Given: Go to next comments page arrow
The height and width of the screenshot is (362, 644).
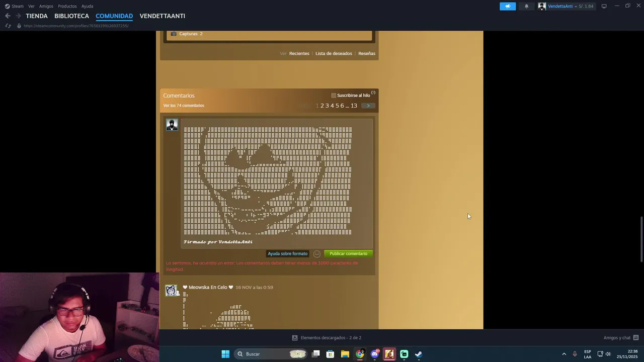Looking at the screenshot, I should pyautogui.click(x=368, y=106).
